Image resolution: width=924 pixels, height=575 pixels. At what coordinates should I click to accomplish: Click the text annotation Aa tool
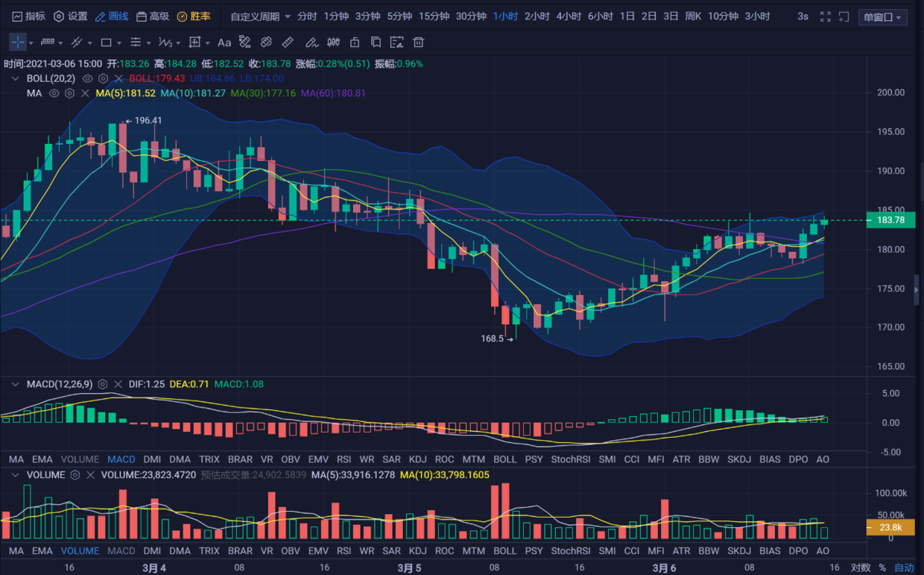click(224, 43)
